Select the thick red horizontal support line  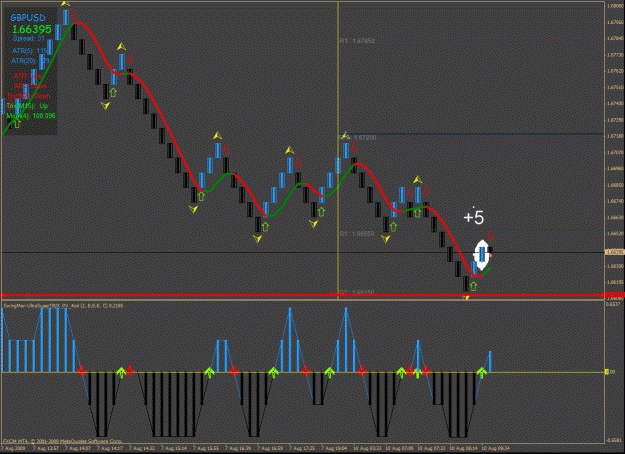coord(303,295)
